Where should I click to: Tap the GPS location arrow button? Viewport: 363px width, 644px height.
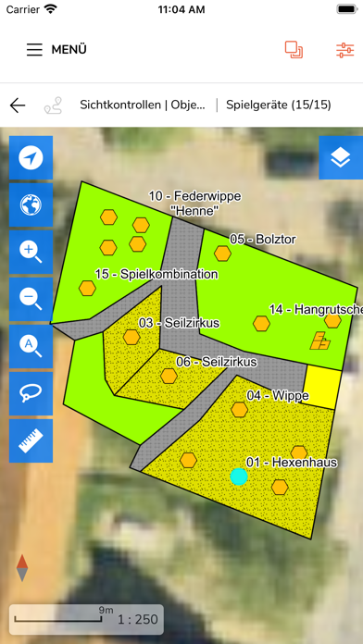pyautogui.click(x=31, y=157)
